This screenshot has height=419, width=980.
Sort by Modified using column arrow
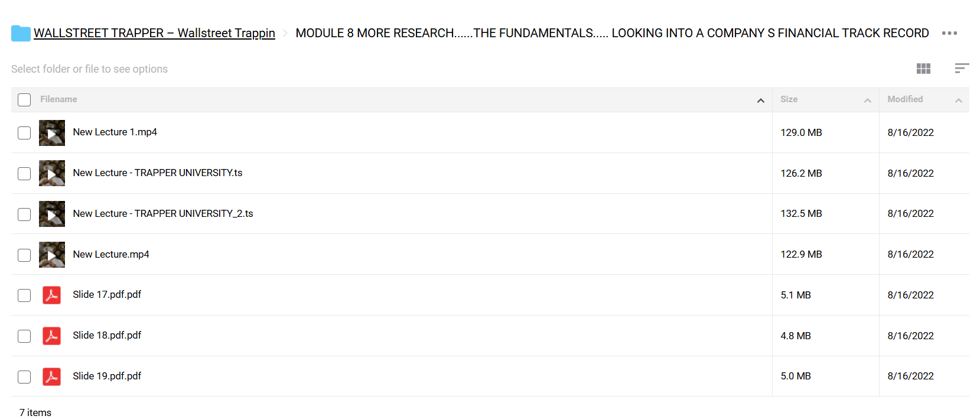[x=958, y=100]
